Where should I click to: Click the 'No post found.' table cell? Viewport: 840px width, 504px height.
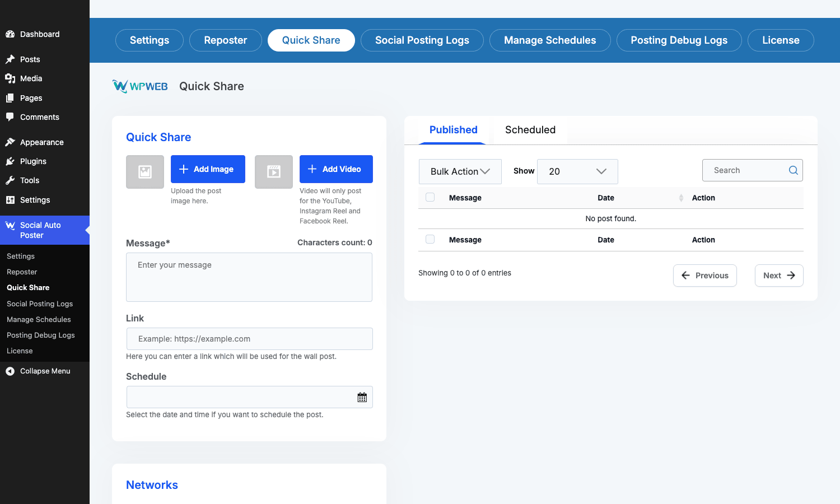pyautogui.click(x=611, y=218)
